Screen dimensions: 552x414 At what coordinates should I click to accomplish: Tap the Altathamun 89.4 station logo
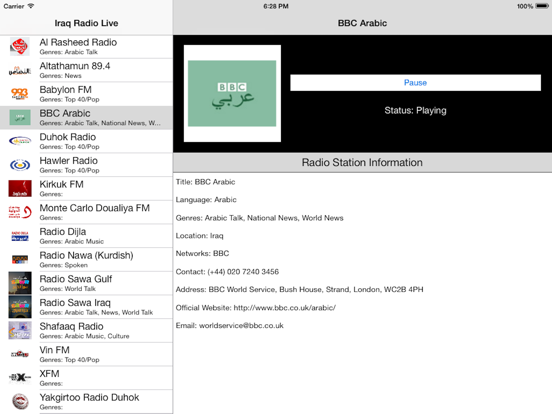coord(20,70)
